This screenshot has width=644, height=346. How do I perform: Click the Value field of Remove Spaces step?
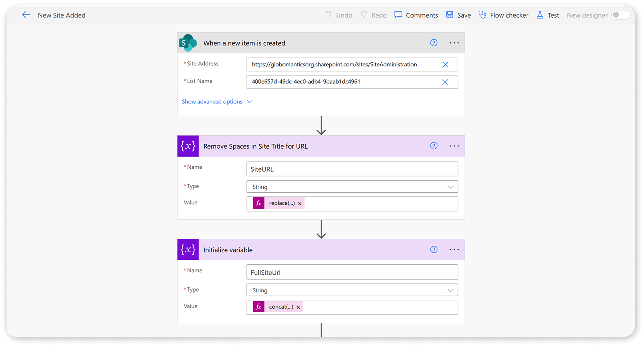[352, 204]
